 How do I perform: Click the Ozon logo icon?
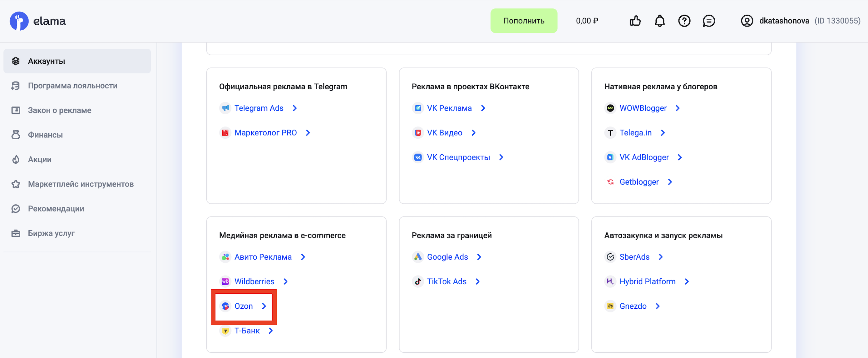(x=225, y=306)
